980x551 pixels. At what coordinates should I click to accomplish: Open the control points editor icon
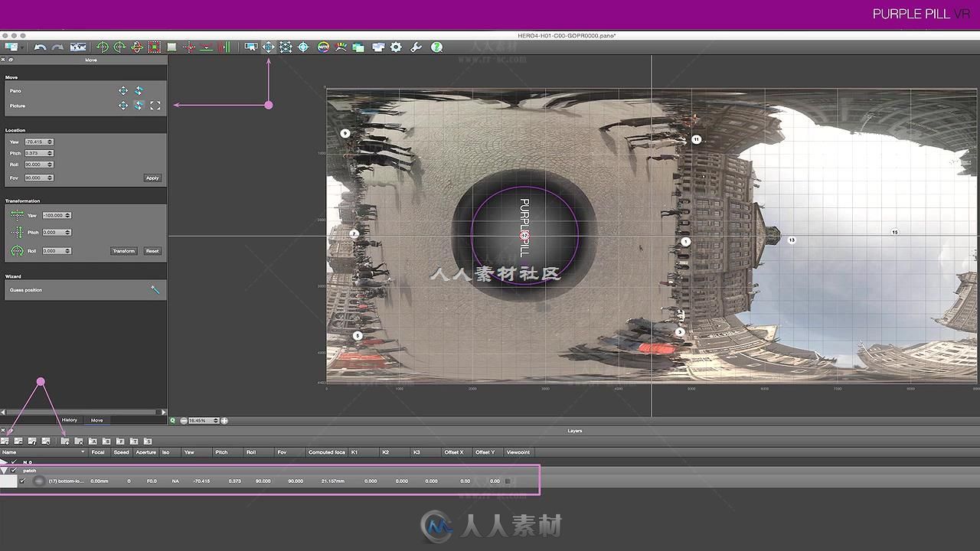286,47
